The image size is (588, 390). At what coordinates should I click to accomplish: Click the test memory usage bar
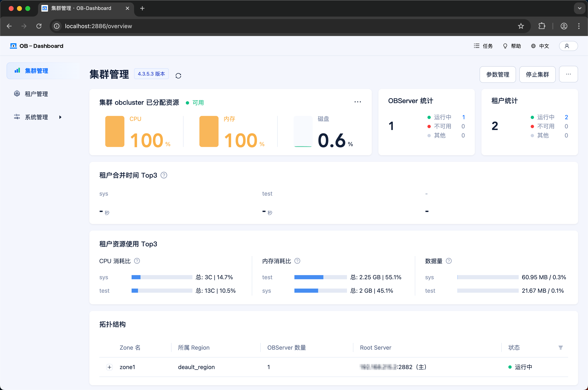pos(321,277)
